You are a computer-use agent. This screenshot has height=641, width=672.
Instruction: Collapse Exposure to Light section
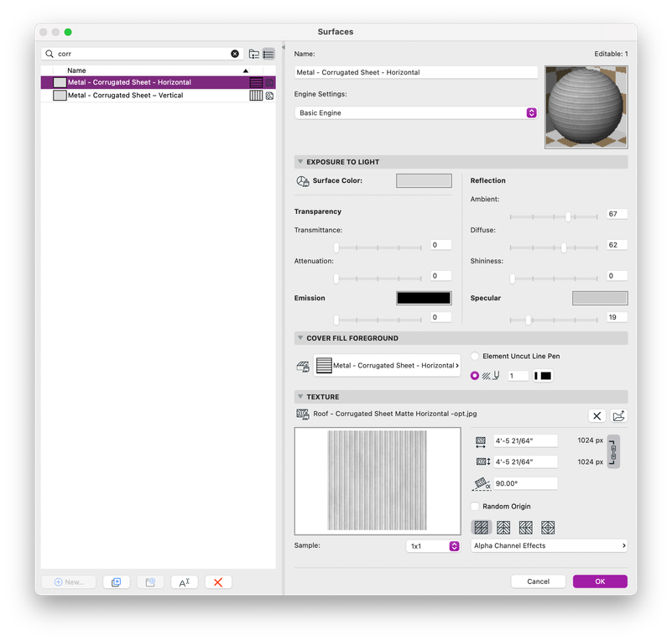click(300, 162)
